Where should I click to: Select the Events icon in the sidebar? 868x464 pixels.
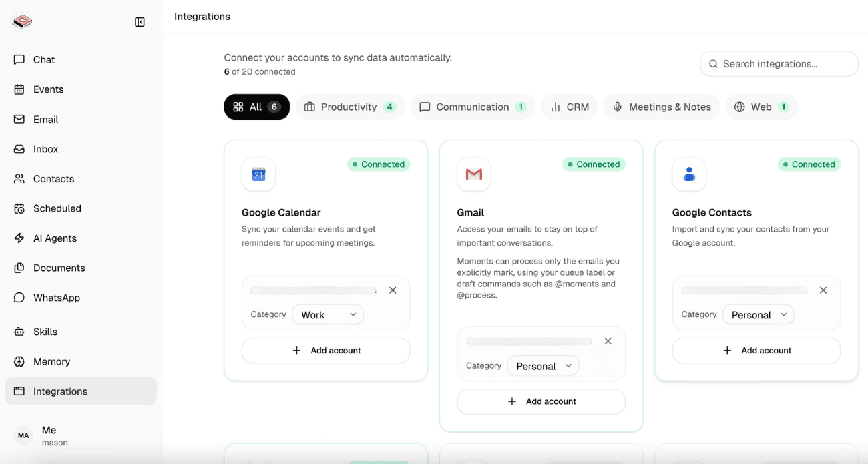[48, 89]
